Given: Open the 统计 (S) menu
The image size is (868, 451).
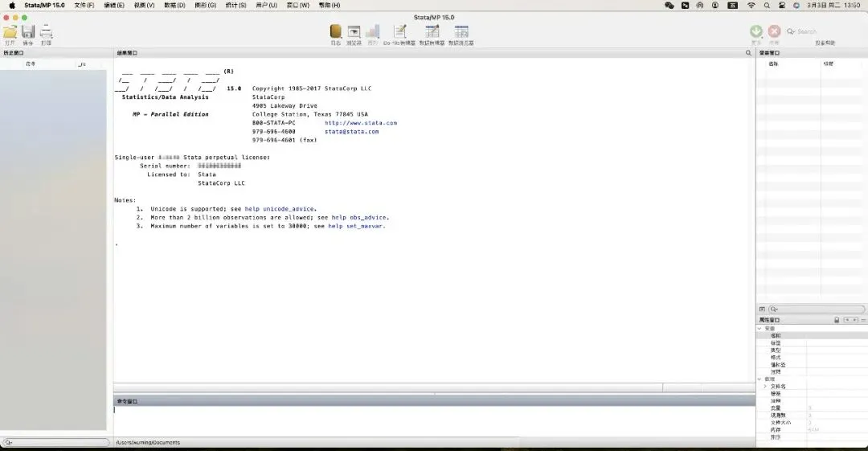Looking at the screenshot, I should (x=235, y=5).
